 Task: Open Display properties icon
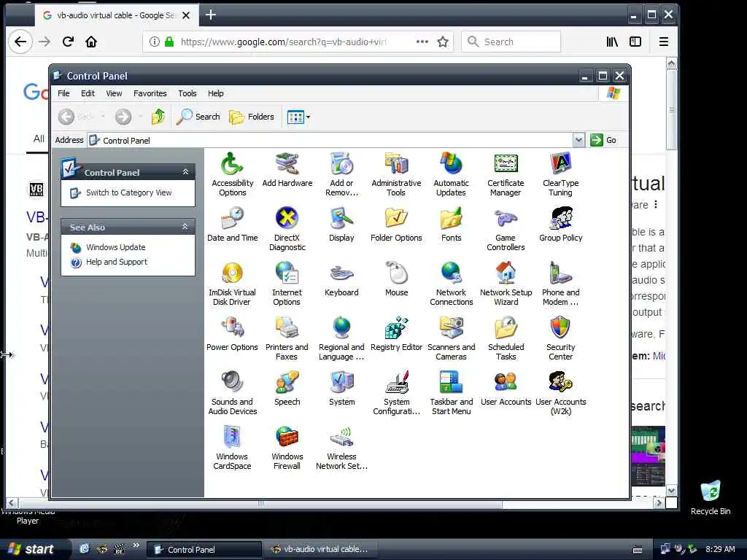[341, 225]
